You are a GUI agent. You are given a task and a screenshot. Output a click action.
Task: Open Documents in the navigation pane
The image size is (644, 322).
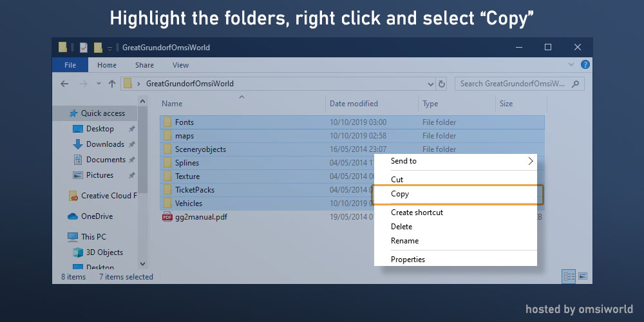coord(106,160)
